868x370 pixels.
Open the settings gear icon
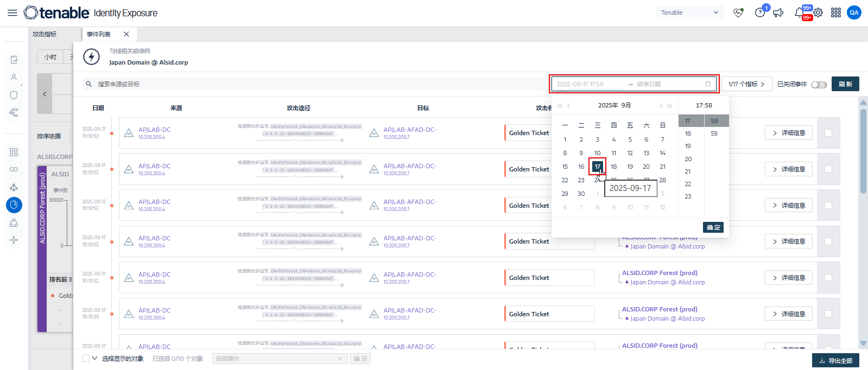pos(818,12)
